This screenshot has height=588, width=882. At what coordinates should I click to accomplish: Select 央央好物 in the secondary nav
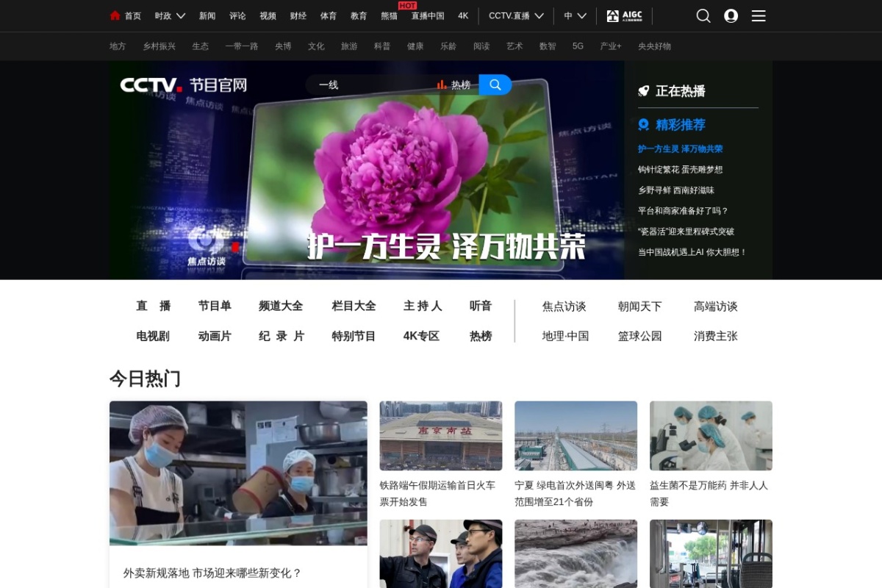[x=654, y=46]
